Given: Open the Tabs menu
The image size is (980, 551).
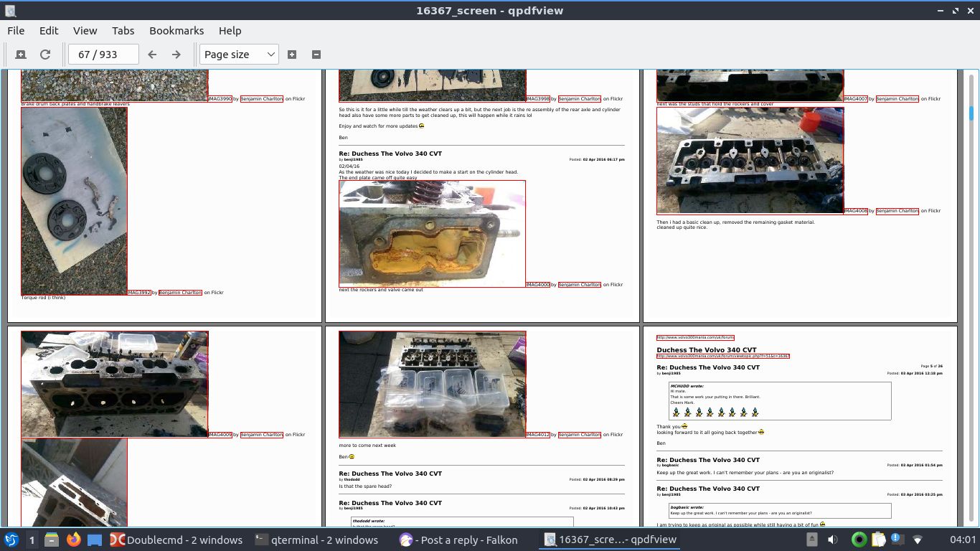Looking at the screenshot, I should click(x=123, y=31).
